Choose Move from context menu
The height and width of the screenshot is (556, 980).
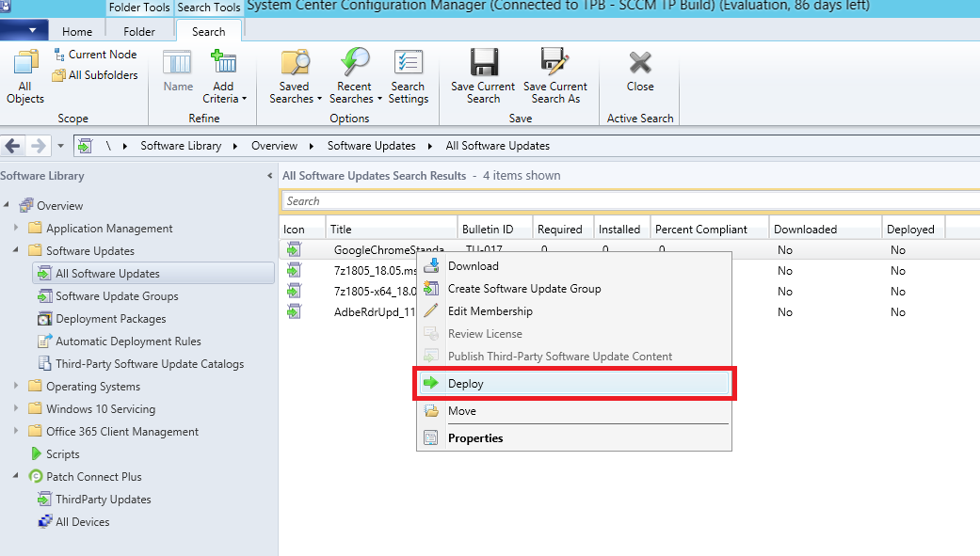click(573, 411)
